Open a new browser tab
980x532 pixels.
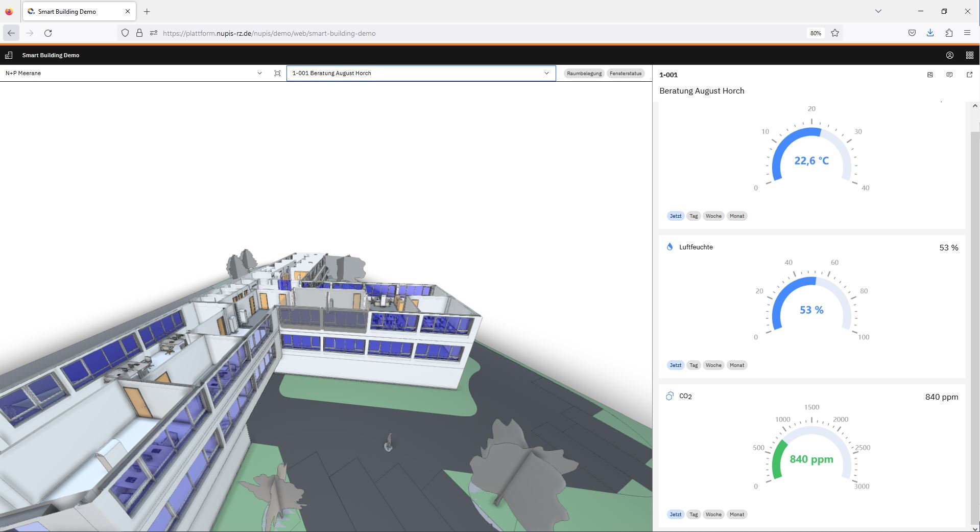click(x=147, y=11)
